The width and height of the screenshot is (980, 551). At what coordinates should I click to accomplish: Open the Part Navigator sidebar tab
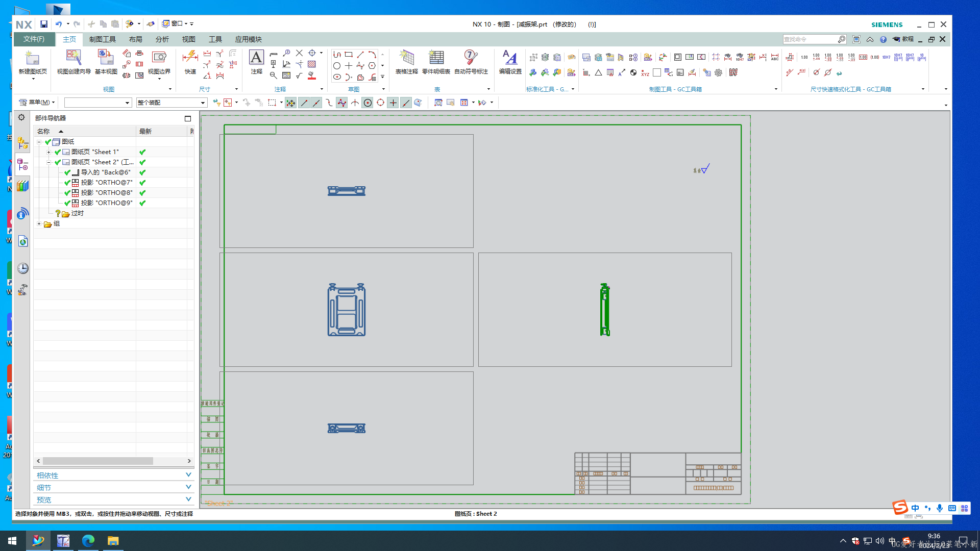tap(22, 164)
